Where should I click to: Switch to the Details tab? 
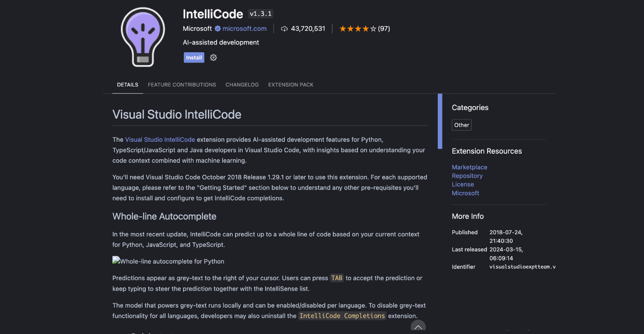click(x=127, y=85)
